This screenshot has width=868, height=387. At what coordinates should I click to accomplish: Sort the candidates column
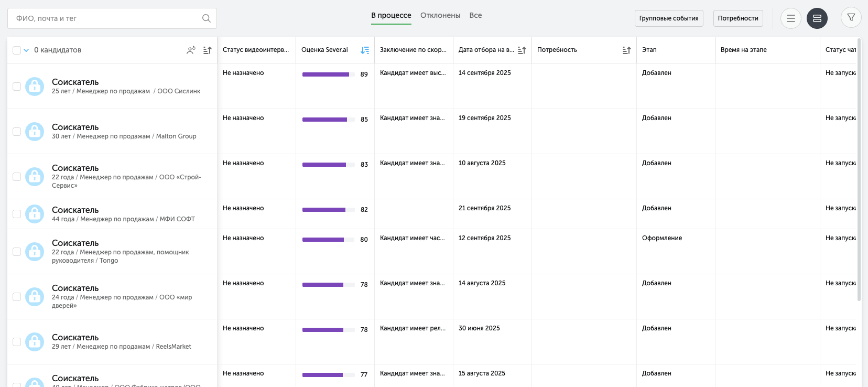208,50
